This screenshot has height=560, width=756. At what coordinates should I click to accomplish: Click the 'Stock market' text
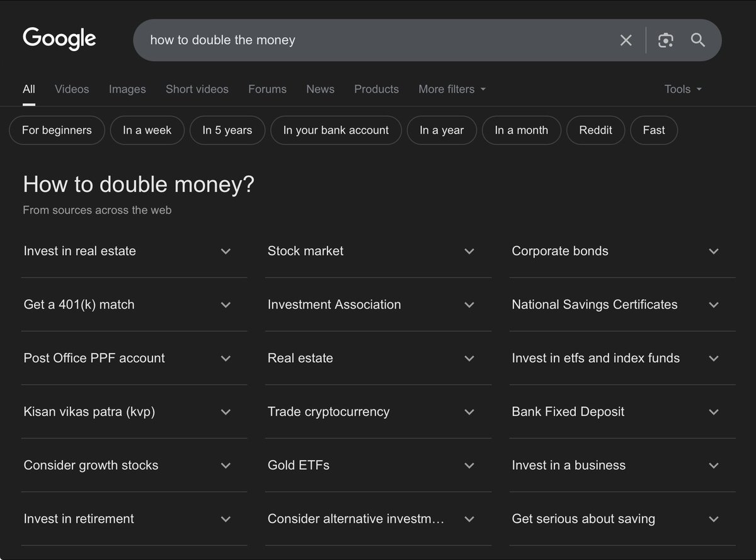[306, 251]
